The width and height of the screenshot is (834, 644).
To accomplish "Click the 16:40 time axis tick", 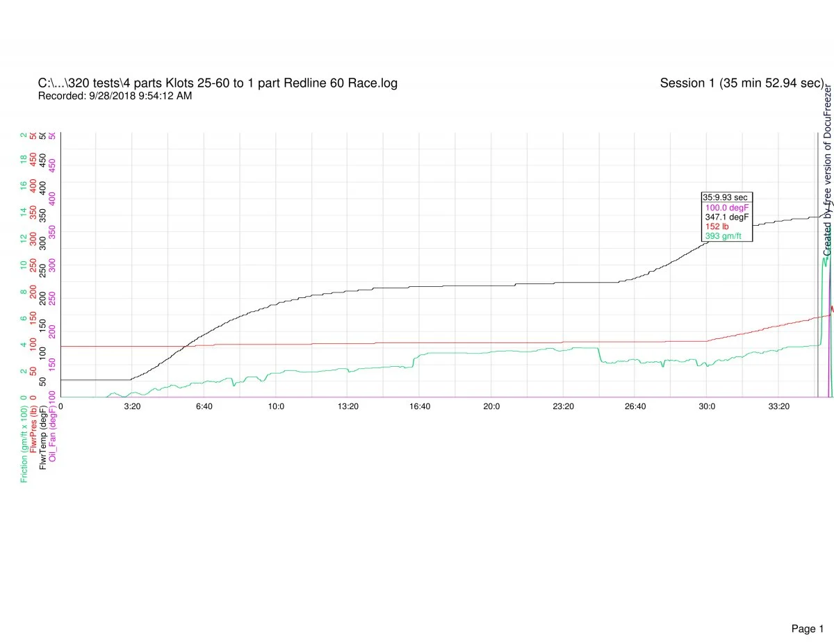I will point(420,406).
